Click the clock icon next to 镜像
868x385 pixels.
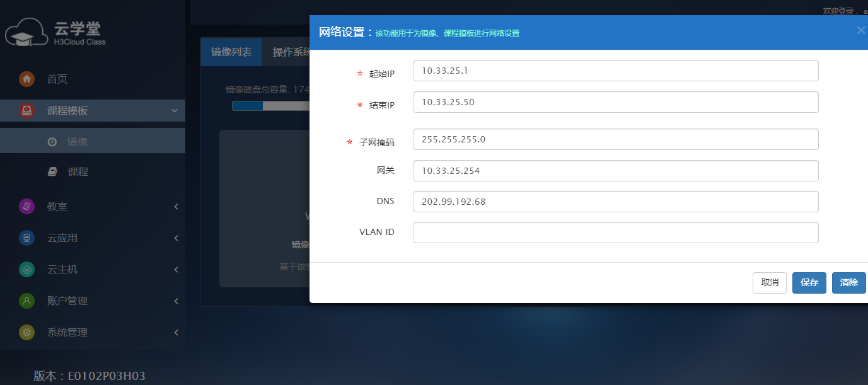point(52,142)
